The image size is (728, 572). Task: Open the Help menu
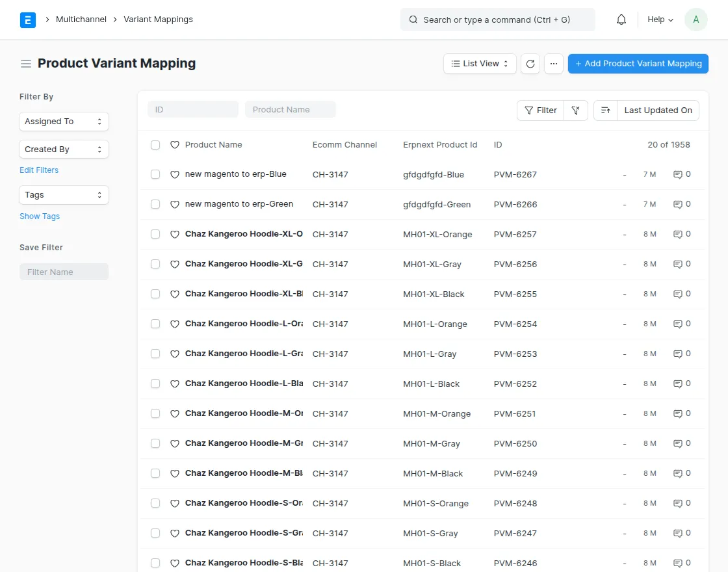click(x=659, y=19)
